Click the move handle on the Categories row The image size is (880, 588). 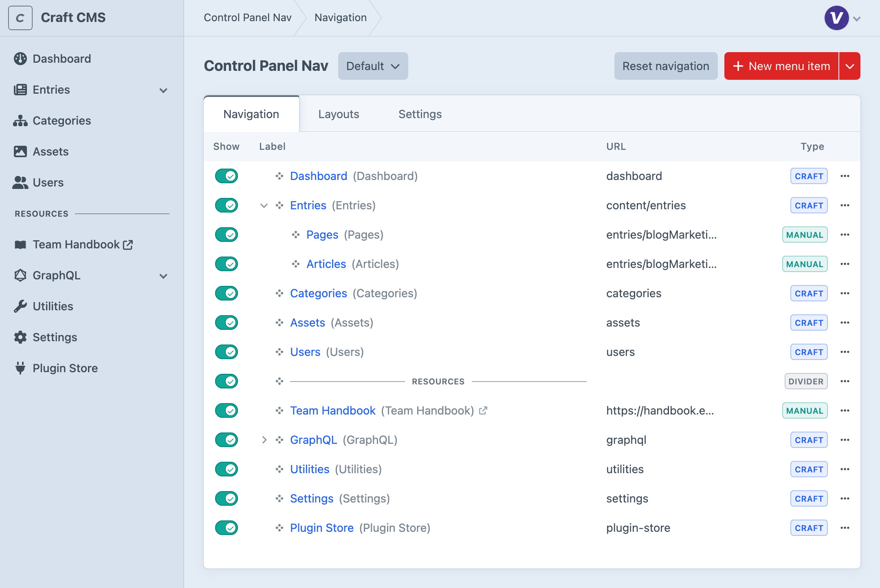279,293
